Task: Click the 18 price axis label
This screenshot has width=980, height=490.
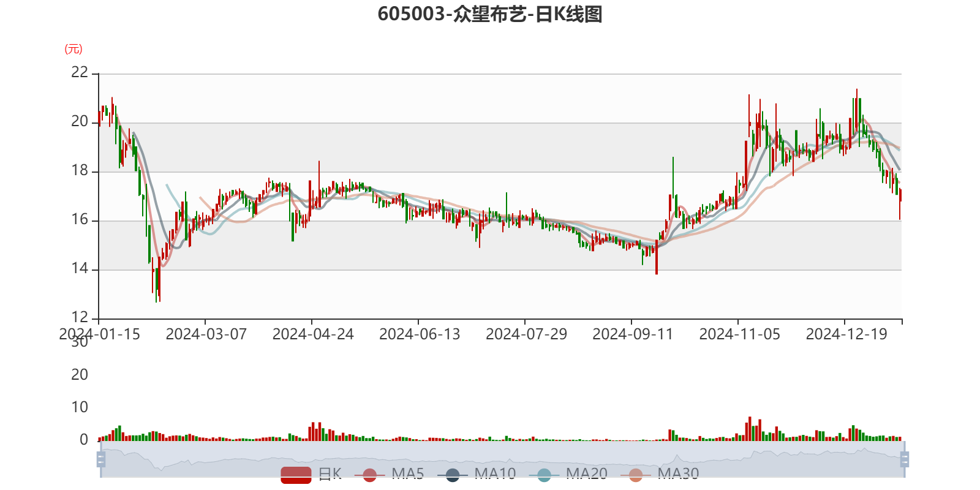Action: click(80, 170)
